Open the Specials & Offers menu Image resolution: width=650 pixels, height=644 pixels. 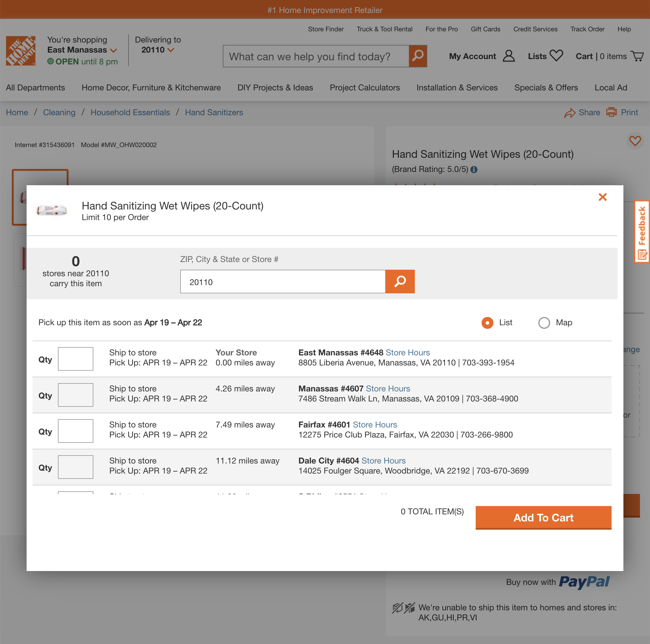(x=546, y=87)
